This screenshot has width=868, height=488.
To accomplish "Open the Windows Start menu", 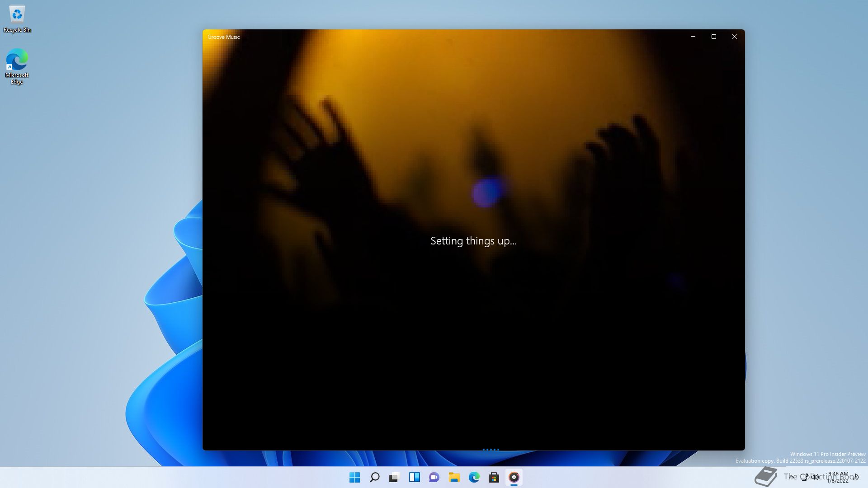I will click(x=355, y=477).
